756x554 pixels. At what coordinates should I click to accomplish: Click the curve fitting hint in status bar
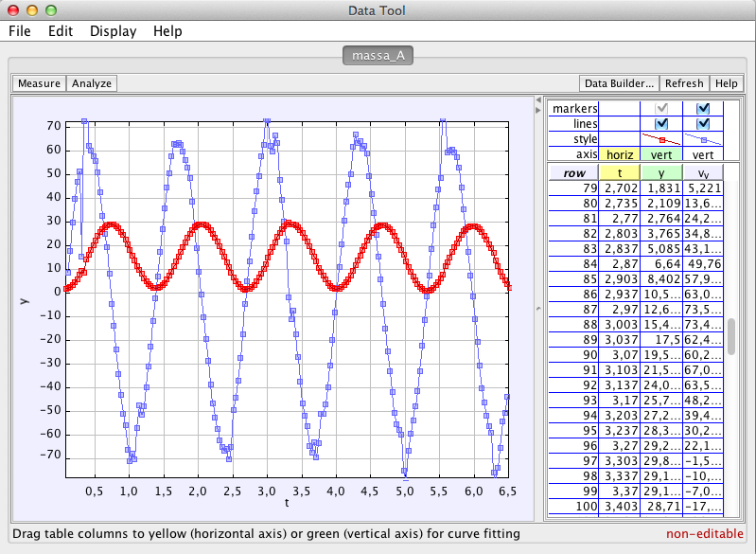point(266,534)
